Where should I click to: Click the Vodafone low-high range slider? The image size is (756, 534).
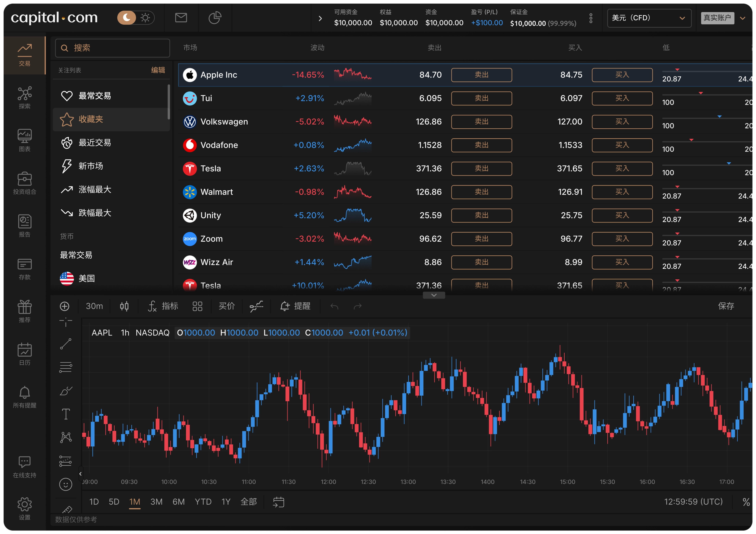(707, 141)
